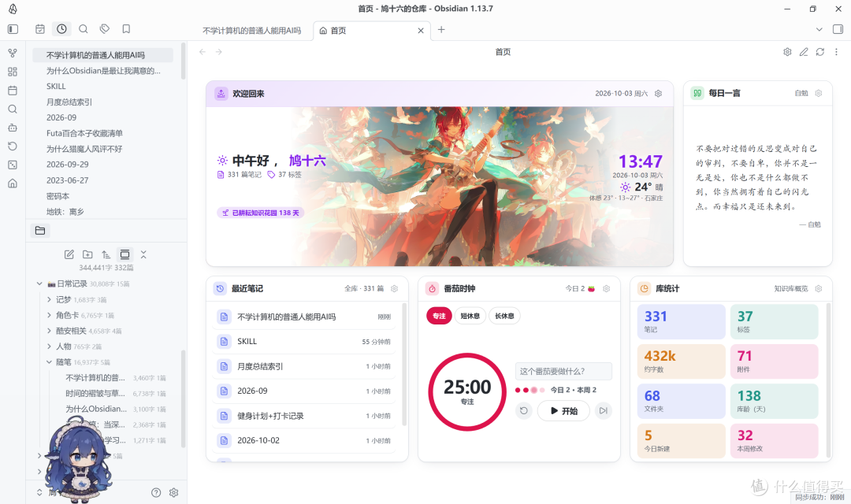Toggle the right sidebar icon
The image size is (851, 504).
click(x=838, y=29)
